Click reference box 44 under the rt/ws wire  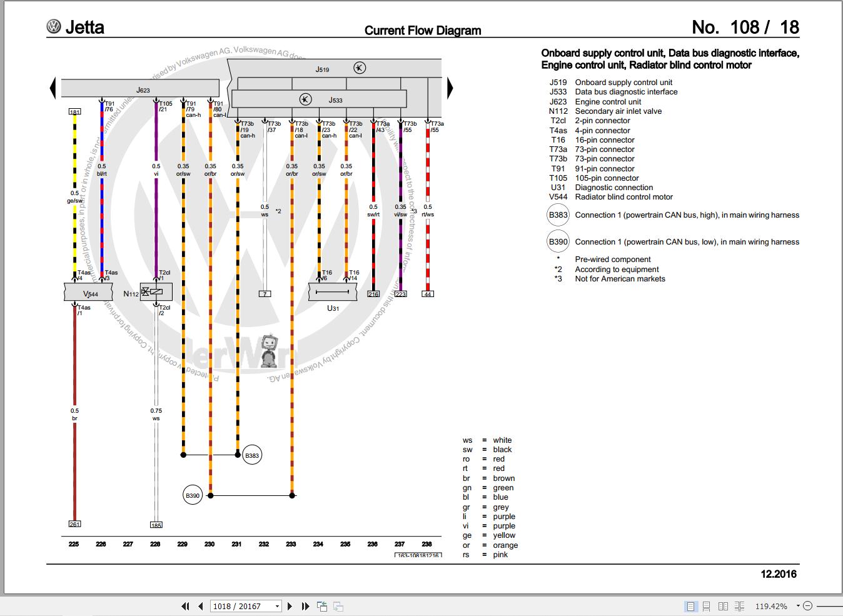tap(428, 294)
